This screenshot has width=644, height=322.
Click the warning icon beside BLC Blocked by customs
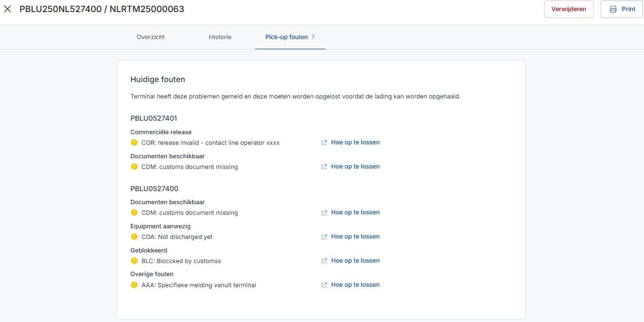pos(134,261)
